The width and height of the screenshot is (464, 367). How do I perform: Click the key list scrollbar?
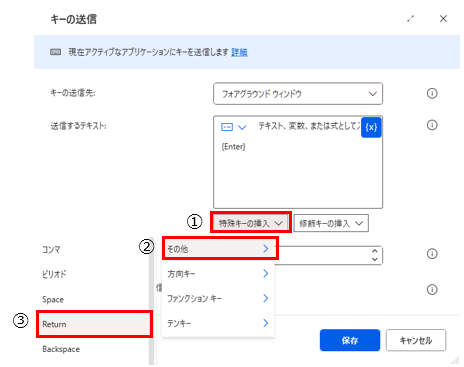(x=152, y=301)
